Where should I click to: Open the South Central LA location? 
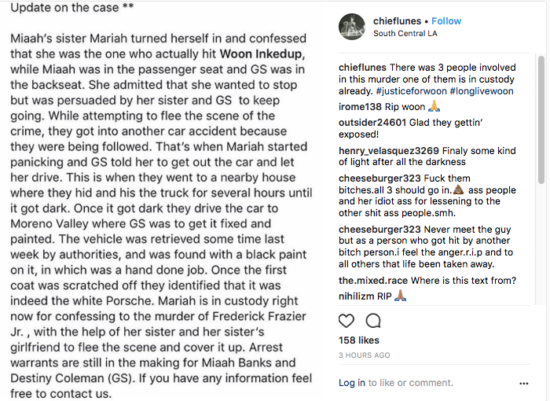pos(405,33)
